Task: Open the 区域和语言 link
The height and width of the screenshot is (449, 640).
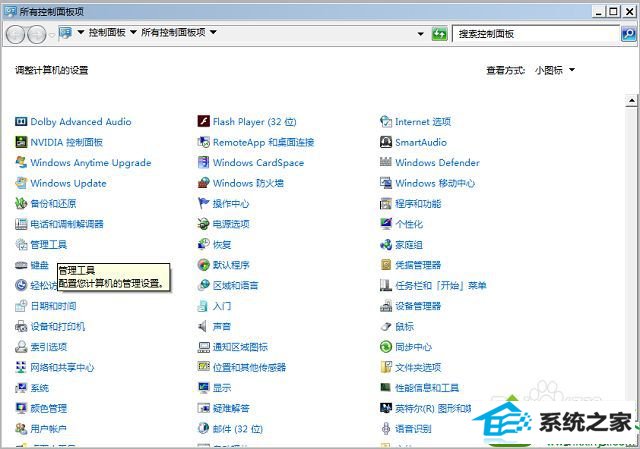Action: pyautogui.click(x=236, y=285)
